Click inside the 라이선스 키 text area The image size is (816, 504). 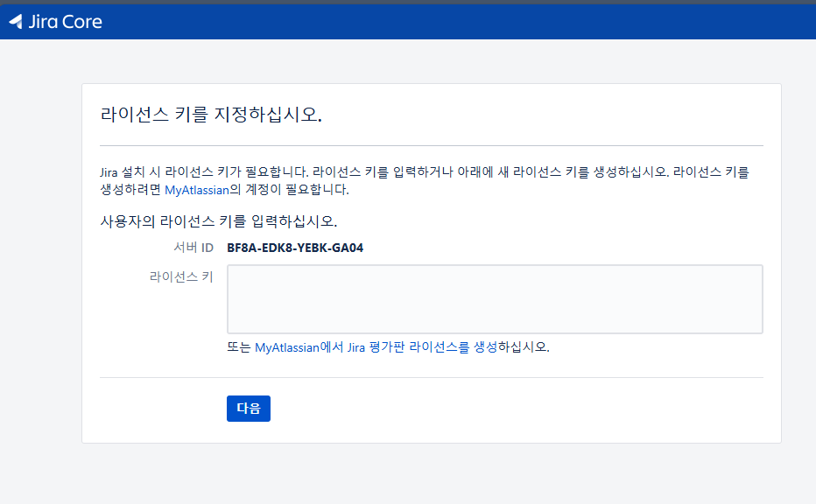click(x=495, y=299)
